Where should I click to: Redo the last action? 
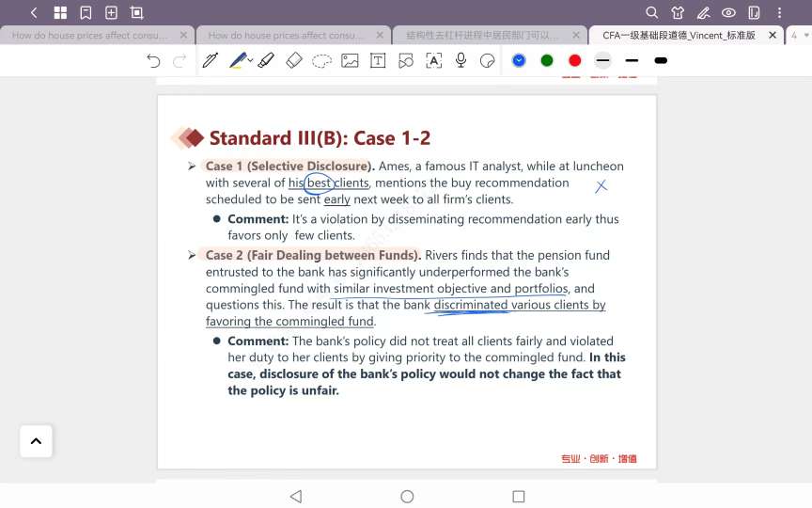[x=180, y=60]
